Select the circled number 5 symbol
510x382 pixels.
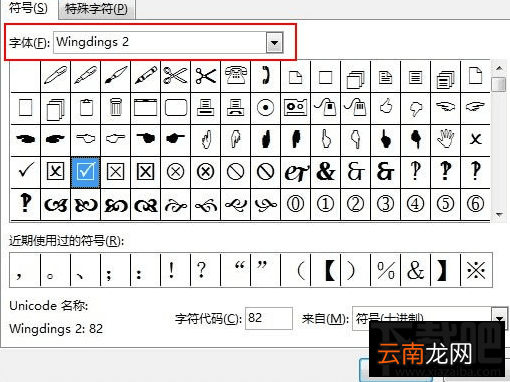(x=446, y=204)
